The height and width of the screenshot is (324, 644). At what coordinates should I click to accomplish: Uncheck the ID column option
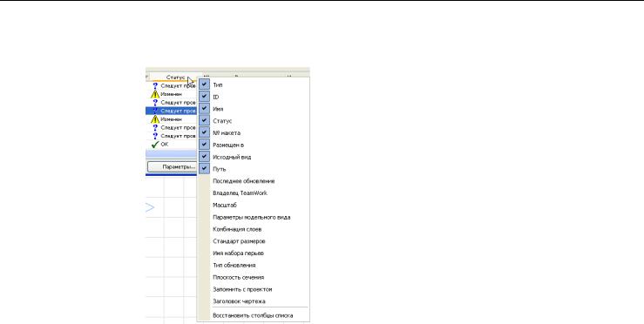coord(253,97)
